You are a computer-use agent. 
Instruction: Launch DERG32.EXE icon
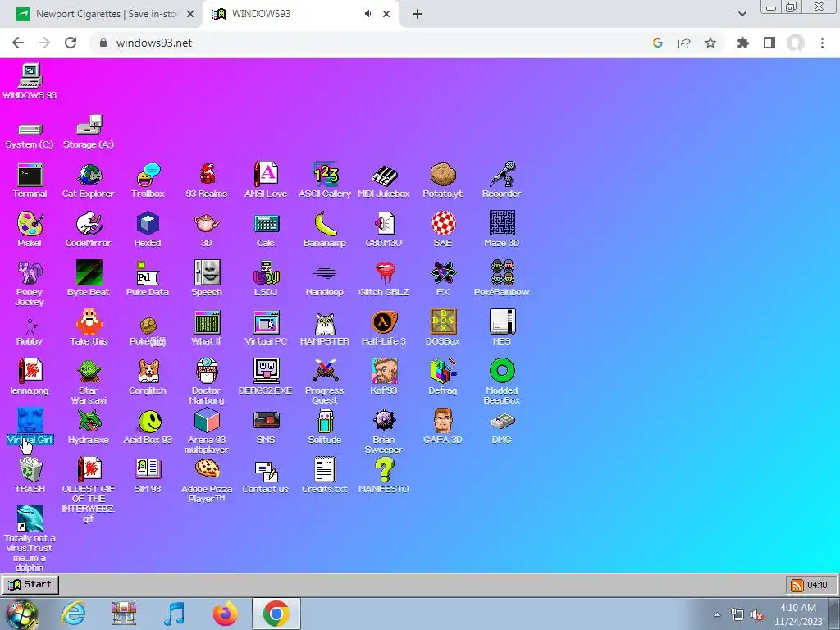pos(266,377)
